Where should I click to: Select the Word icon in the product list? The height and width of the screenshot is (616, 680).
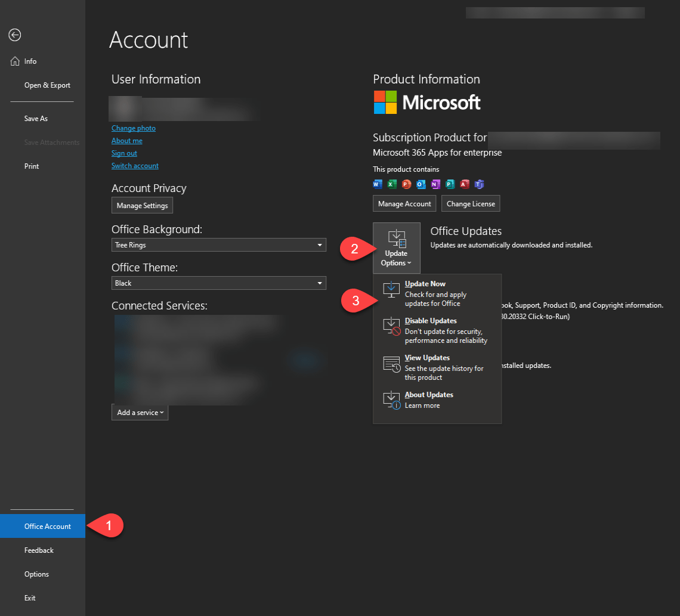pos(377,184)
